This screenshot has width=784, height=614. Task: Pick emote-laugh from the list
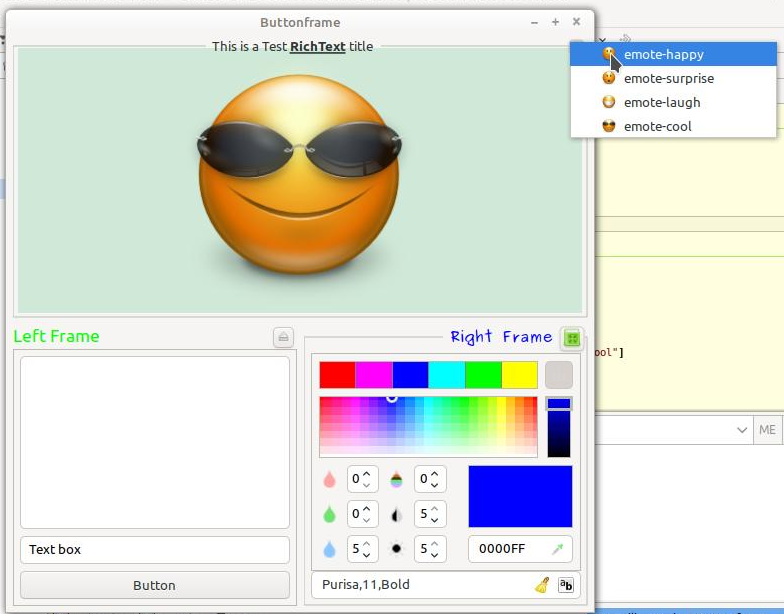click(x=662, y=102)
